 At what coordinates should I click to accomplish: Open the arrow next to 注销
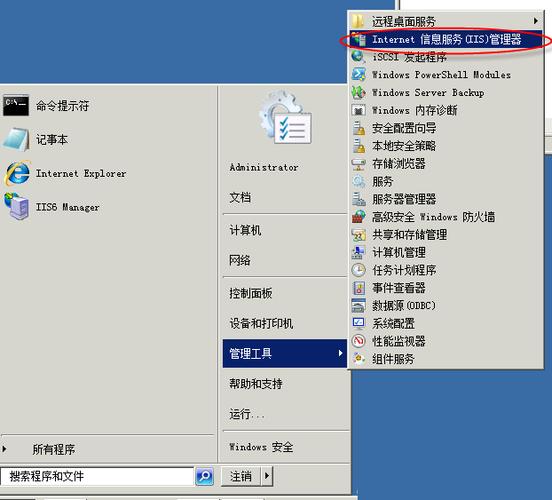coord(267,476)
